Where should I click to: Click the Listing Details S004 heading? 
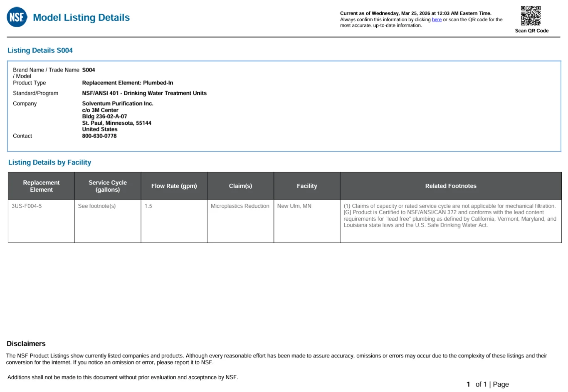click(40, 50)
